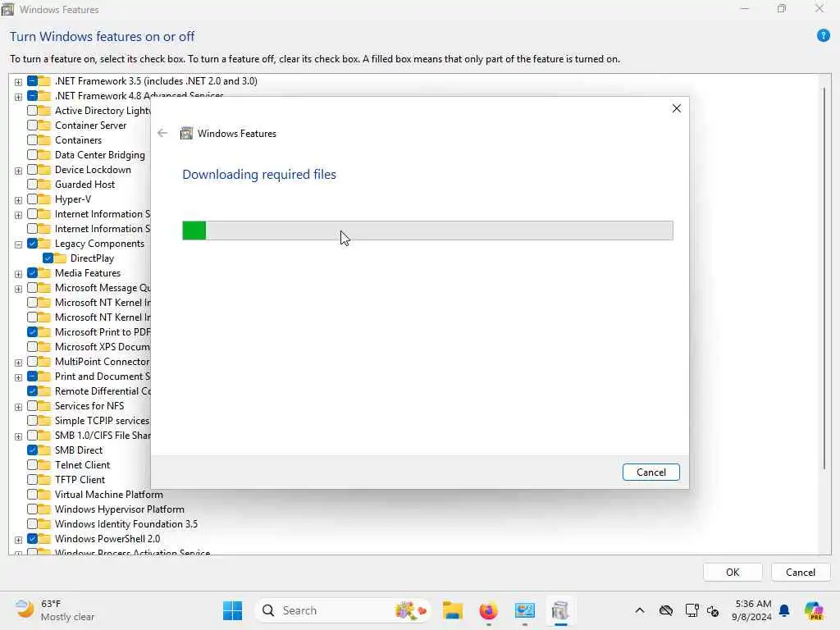This screenshot has width=840, height=630.
Task: Select the Windows Identity Foundation 3.5 label
Action: pos(126,524)
